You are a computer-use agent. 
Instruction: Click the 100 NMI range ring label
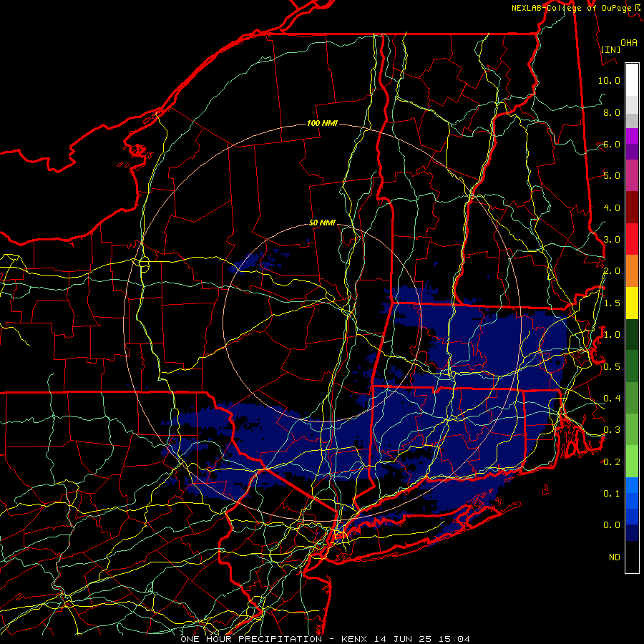click(x=322, y=123)
